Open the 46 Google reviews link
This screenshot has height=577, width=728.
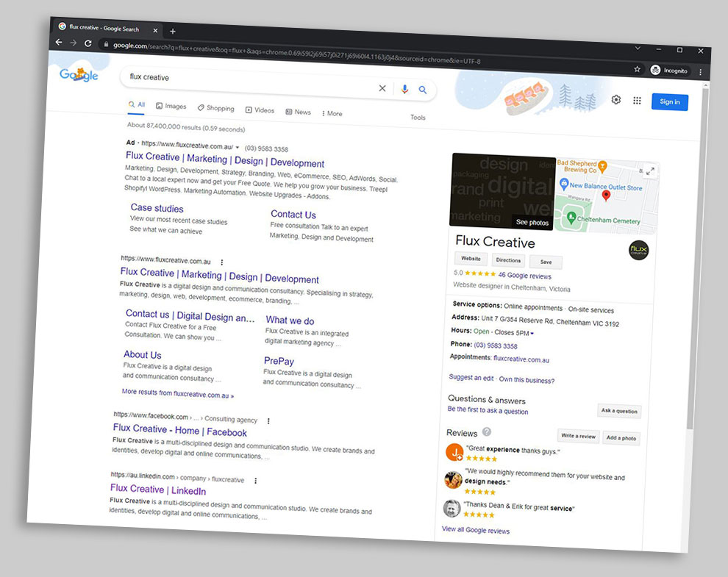pos(524,276)
